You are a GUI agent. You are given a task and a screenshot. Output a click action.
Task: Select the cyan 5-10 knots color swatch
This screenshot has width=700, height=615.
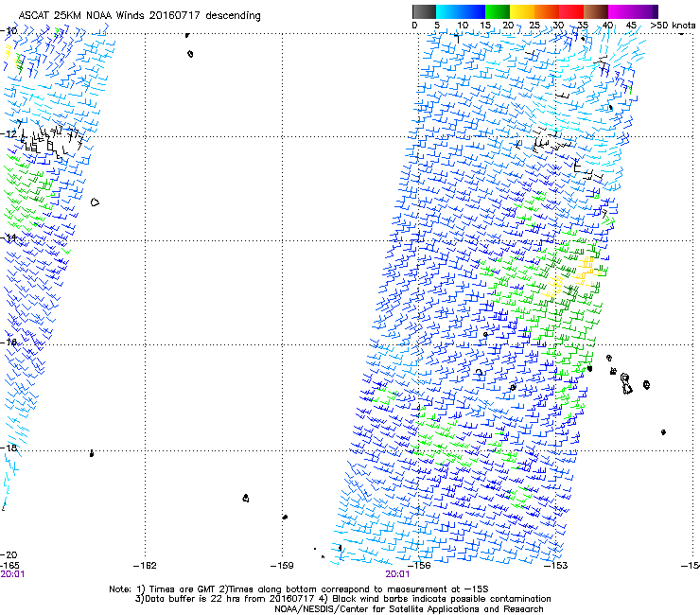(x=448, y=11)
